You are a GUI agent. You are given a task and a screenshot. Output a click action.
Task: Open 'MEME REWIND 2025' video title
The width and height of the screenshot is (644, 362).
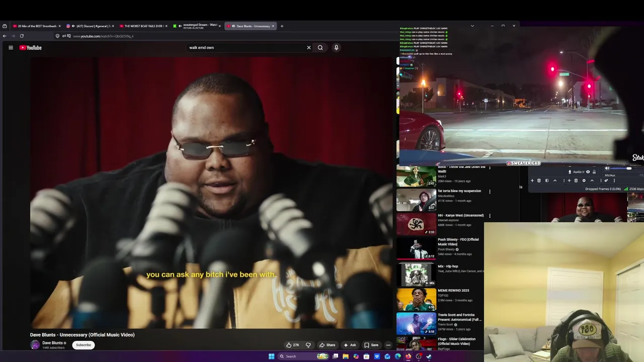click(x=453, y=291)
